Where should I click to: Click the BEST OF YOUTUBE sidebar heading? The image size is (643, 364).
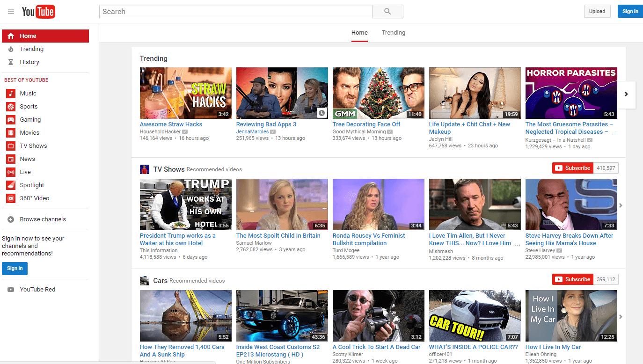(26, 80)
